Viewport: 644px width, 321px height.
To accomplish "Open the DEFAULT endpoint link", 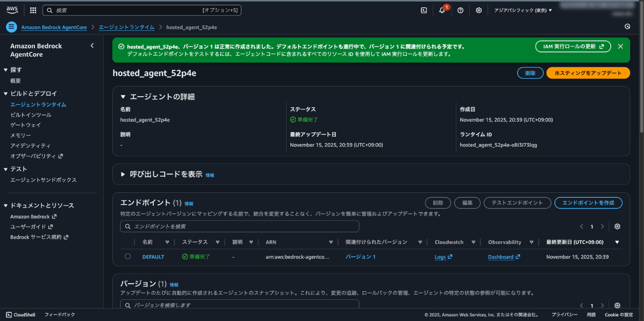I will (x=153, y=257).
